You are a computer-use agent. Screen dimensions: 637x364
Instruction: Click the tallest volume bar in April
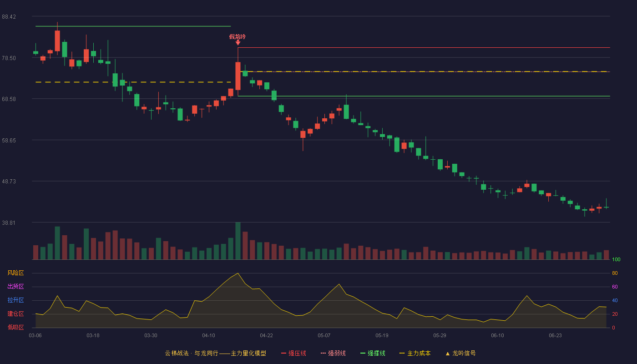tap(238, 241)
